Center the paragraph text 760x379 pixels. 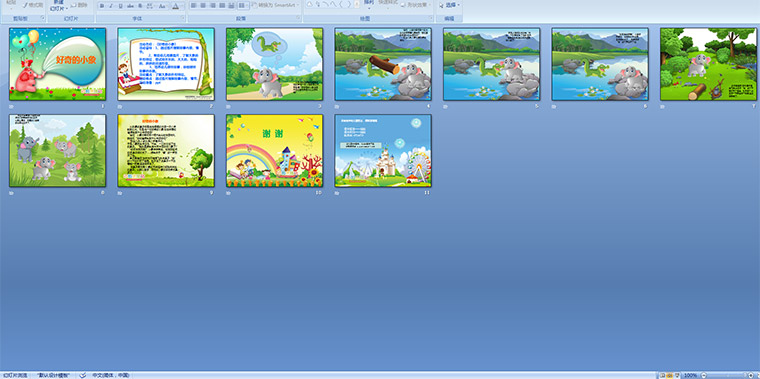coord(203,5)
